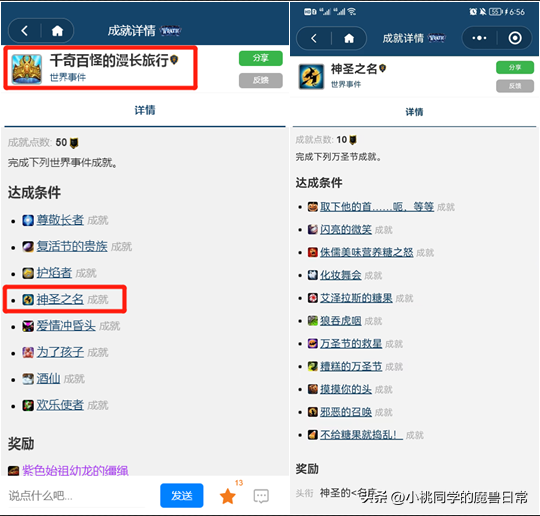Click the icon next to 为了孩子
The image size is (540, 516).
tap(28, 352)
